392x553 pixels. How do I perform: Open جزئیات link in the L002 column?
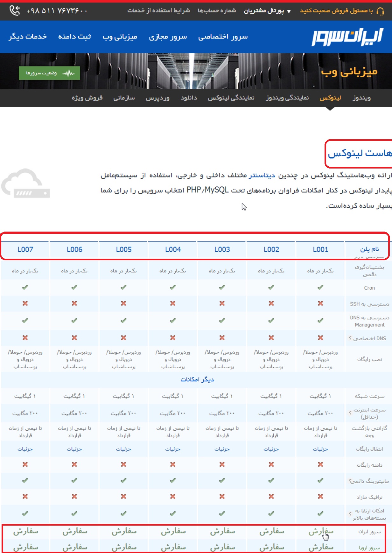point(271,449)
